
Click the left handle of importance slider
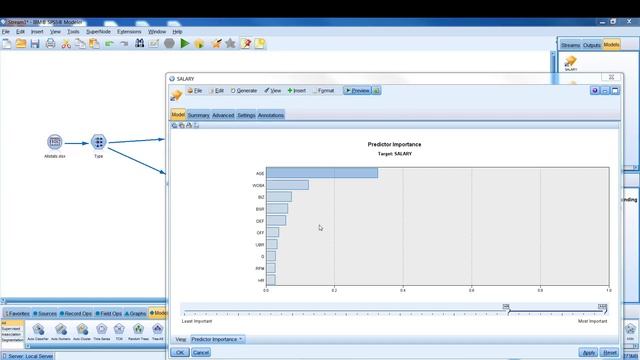pyautogui.click(x=507, y=309)
